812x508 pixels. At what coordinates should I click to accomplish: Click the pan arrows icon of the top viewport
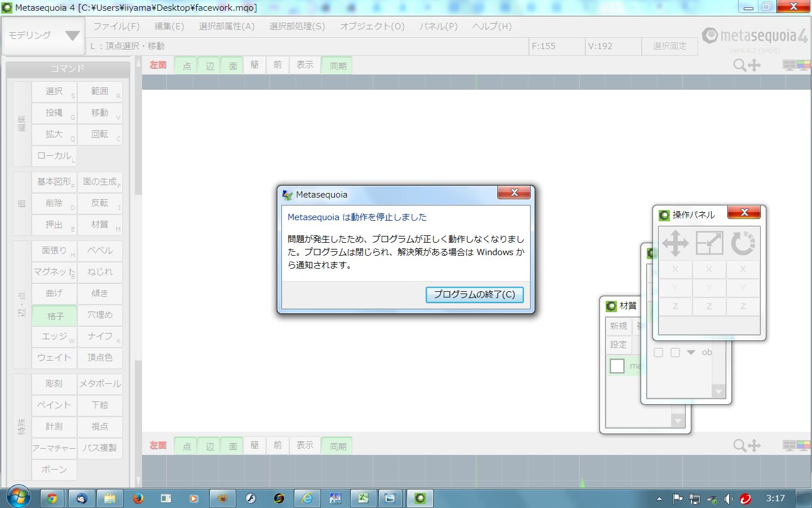tap(754, 65)
